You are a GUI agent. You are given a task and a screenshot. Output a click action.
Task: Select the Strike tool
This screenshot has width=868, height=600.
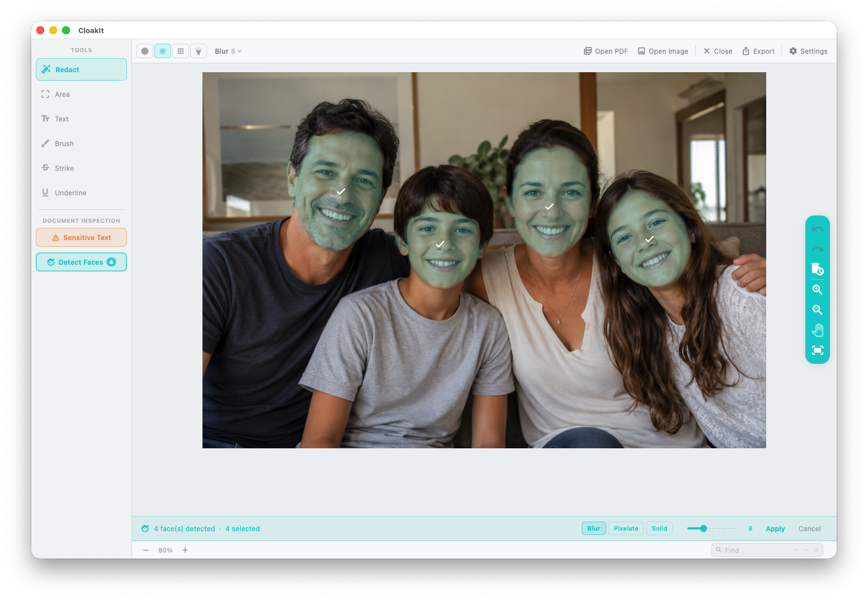coord(81,168)
